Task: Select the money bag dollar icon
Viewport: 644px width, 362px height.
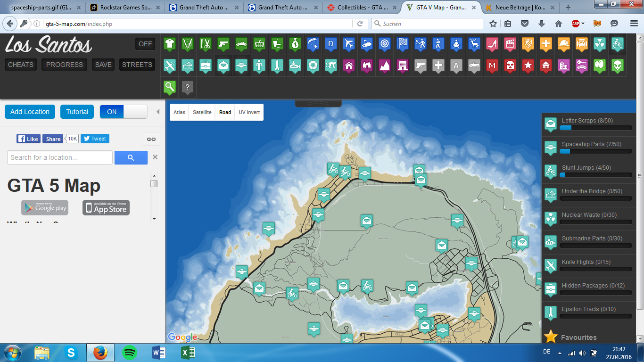Action: (x=295, y=44)
